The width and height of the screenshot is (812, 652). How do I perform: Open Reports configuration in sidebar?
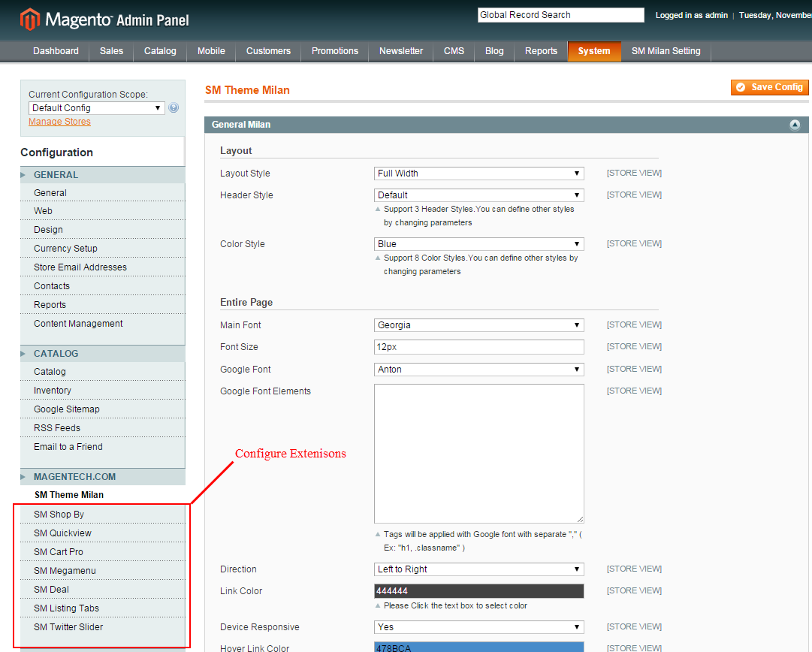pyautogui.click(x=103, y=305)
